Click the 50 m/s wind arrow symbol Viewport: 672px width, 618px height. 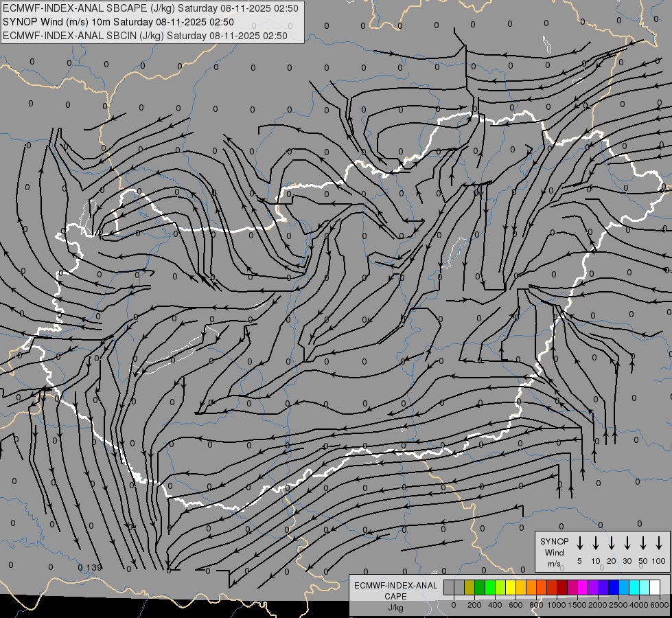coord(643,542)
